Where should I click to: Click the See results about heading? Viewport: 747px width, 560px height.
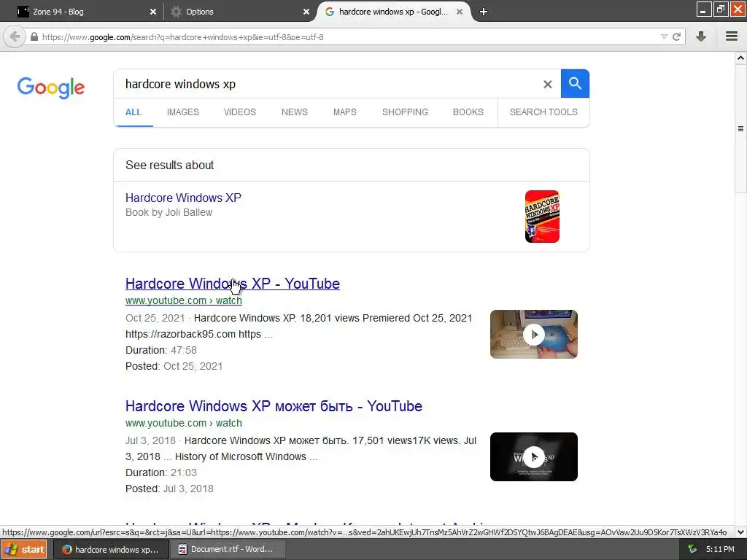coord(169,166)
